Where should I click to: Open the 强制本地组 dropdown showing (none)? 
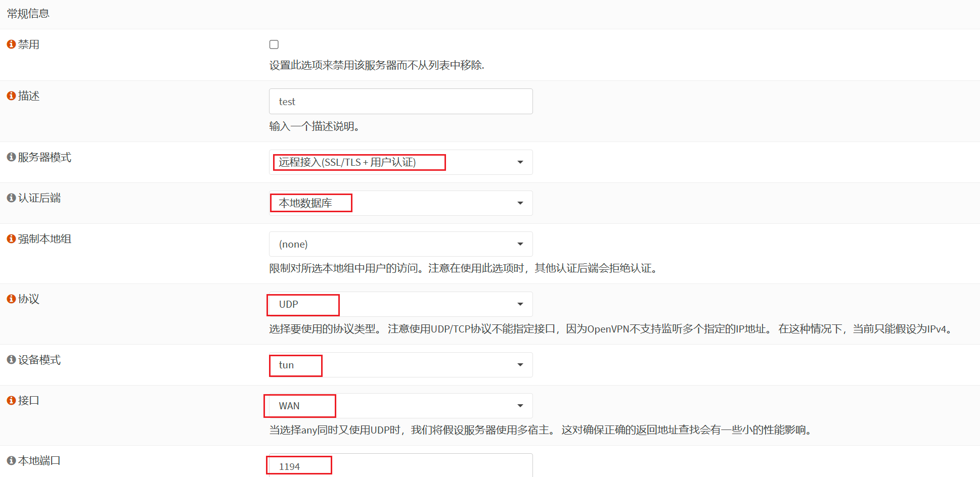point(400,244)
